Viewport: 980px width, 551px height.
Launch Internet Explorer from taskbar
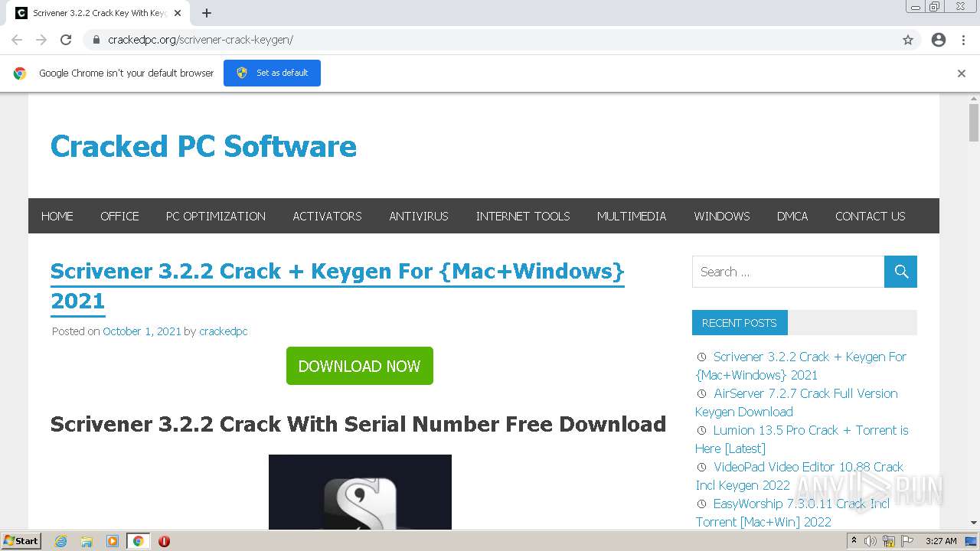coord(61,541)
